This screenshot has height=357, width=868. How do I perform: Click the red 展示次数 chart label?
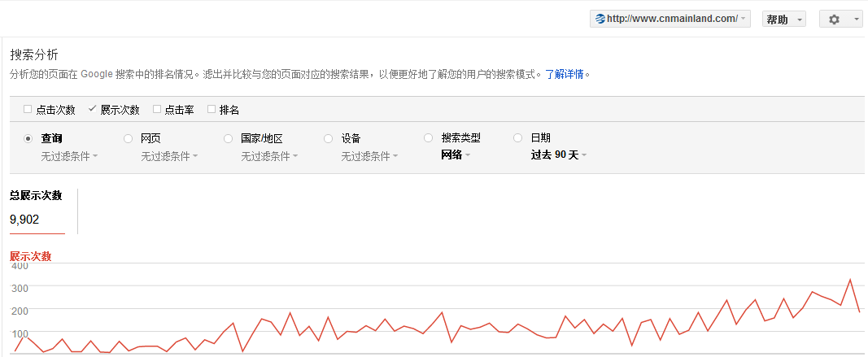tap(30, 256)
